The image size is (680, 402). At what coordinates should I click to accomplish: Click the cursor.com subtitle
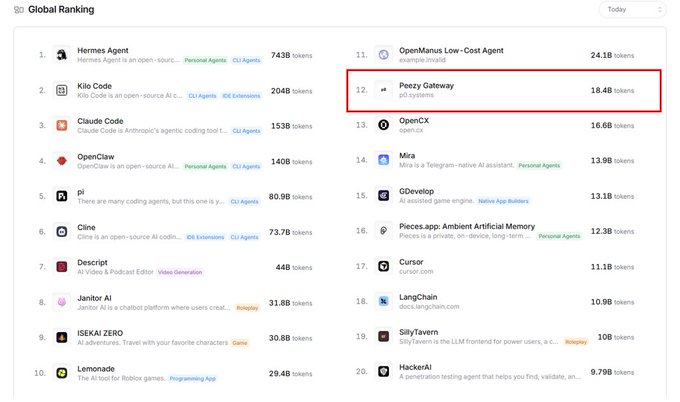pyautogui.click(x=416, y=271)
